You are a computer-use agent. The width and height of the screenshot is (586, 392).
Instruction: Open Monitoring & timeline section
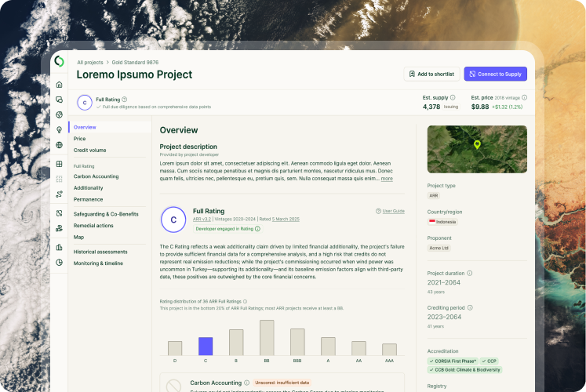coord(98,263)
